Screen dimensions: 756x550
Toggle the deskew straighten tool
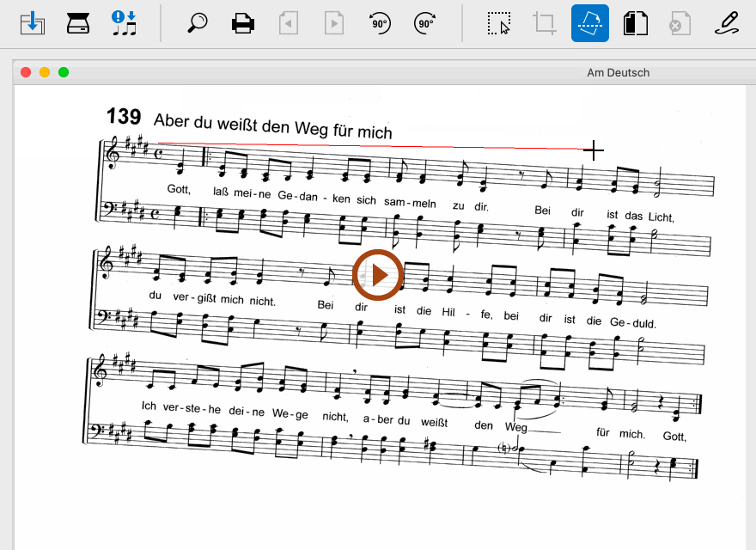(x=589, y=23)
